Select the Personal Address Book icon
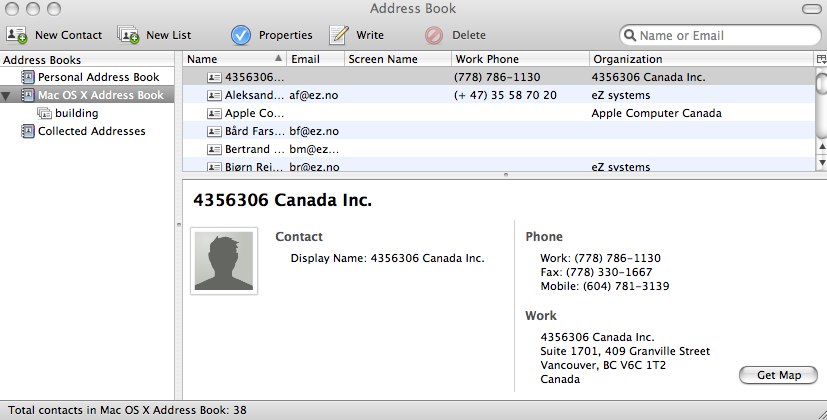 (27, 78)
